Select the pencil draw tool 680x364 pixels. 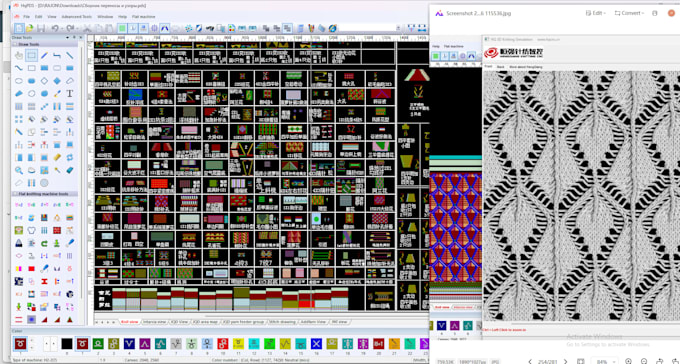(44, 56)
